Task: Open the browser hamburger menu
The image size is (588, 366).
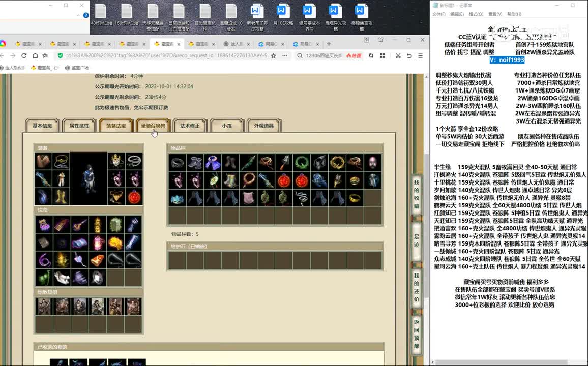Action: 420,56
